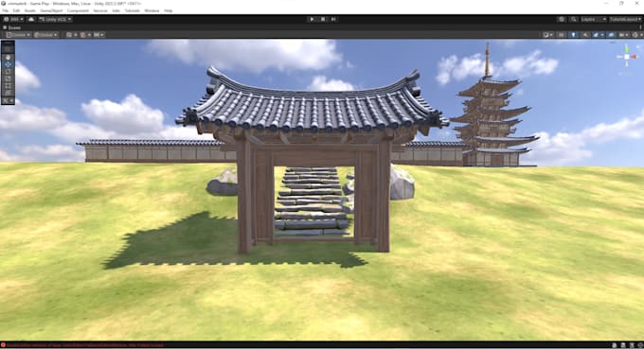Open the handle rotation (Global) dropdown
The height and width of the screenshot is (349, 644).
tap(46, 35)
